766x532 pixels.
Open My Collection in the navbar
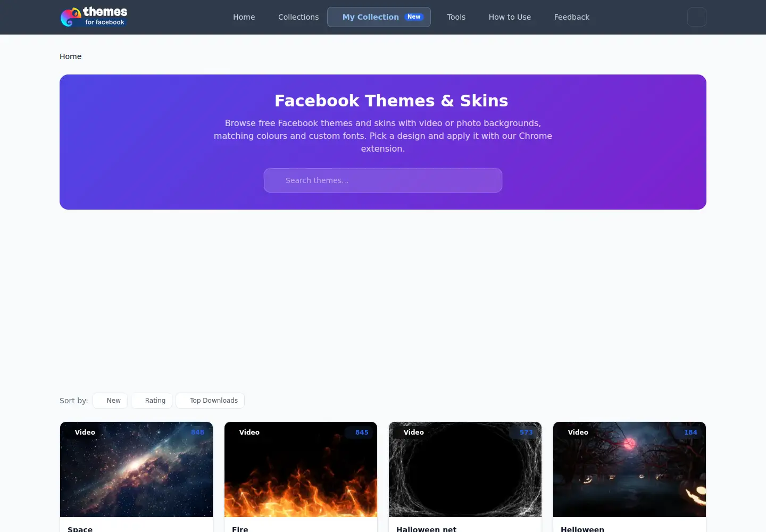pyautogui.click(x=379, y=17)
